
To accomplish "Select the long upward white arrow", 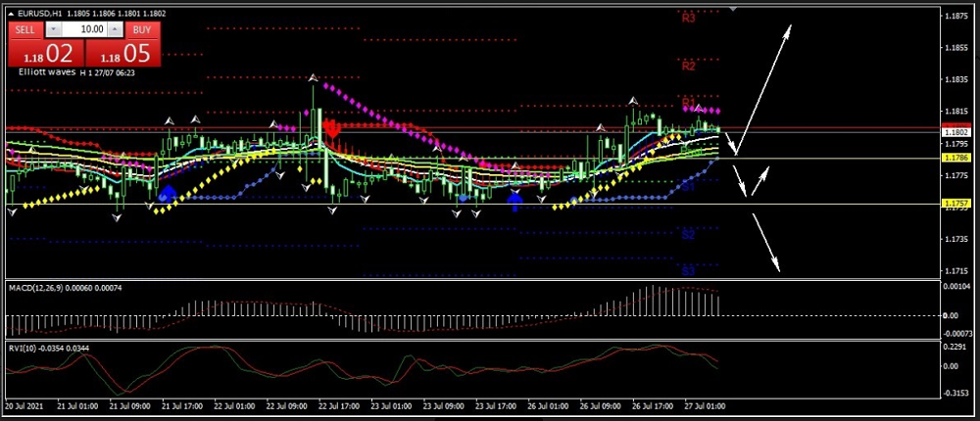I will click(765, 83).
